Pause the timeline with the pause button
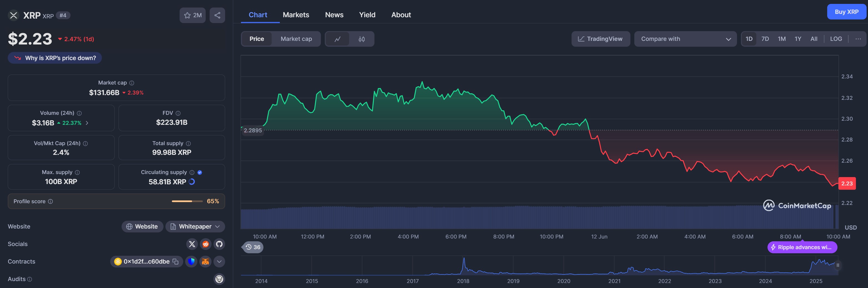This screenshot has height=288, width=868. click(x=838, y=265)
